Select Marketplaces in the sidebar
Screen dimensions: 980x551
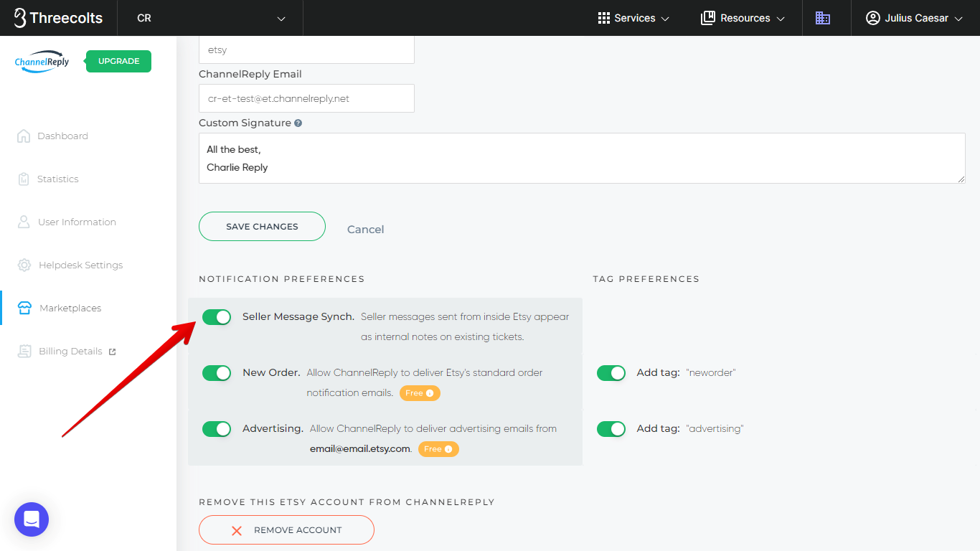pos(70,308)
